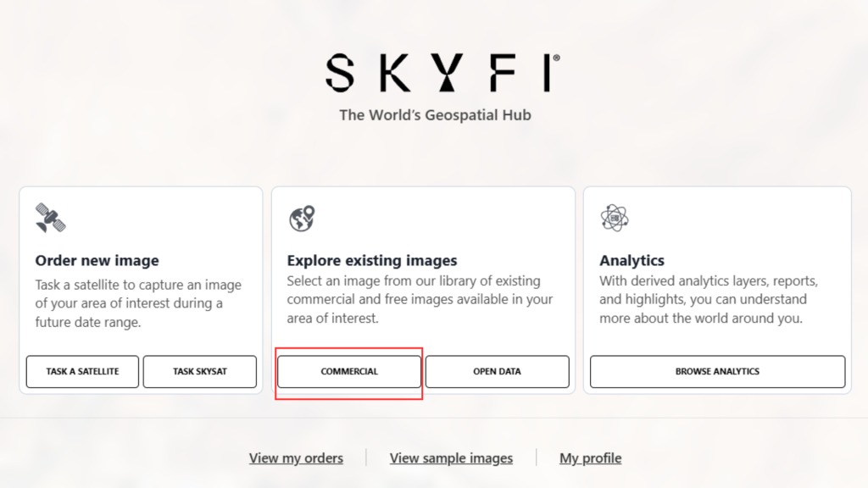Go to My profile
868x488 pixels.
591,458
